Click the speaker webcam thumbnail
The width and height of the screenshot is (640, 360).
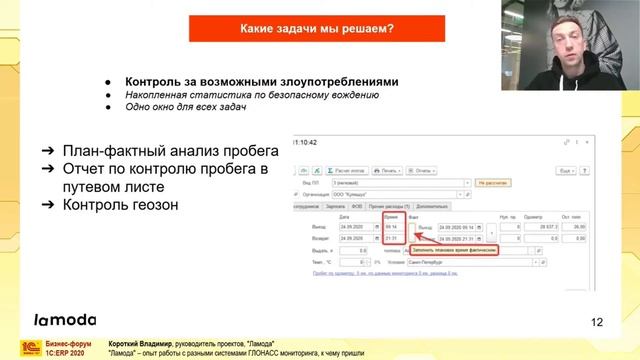(571, 45)
